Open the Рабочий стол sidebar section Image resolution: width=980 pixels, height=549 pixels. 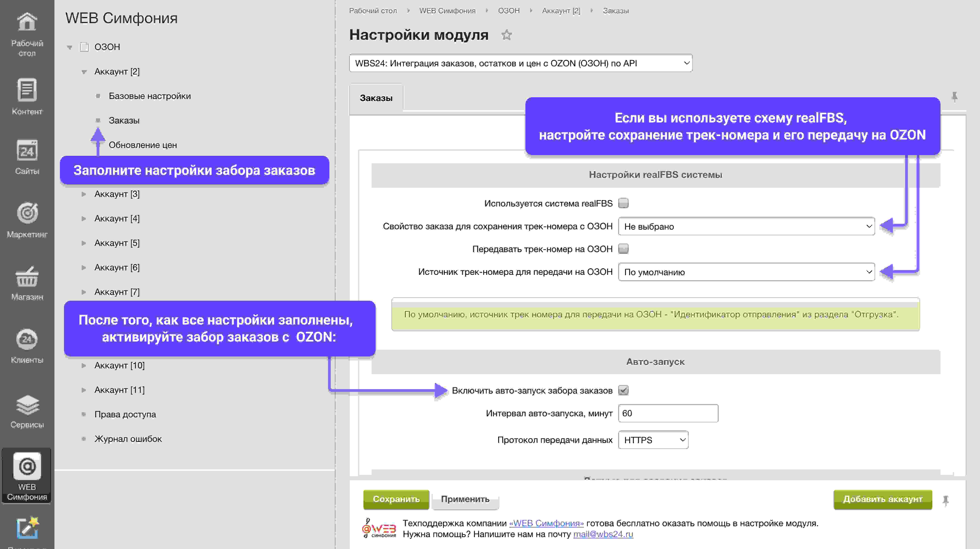click(x=27, y=34)
